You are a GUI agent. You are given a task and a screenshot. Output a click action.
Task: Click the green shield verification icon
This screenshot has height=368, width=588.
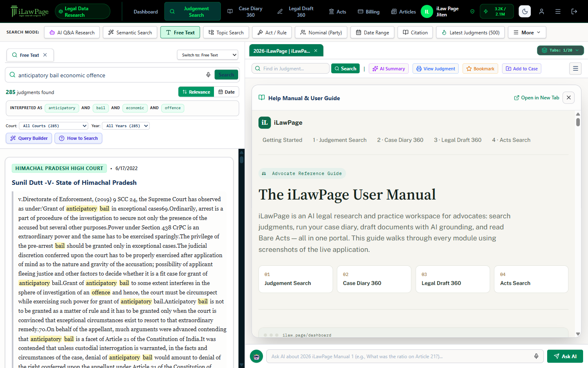pyautogui.click(x=472, y=11)
